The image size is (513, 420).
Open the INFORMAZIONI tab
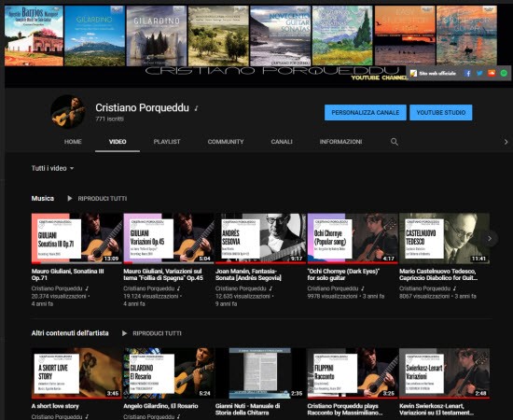pyautogui.click(x=340, y=142)
